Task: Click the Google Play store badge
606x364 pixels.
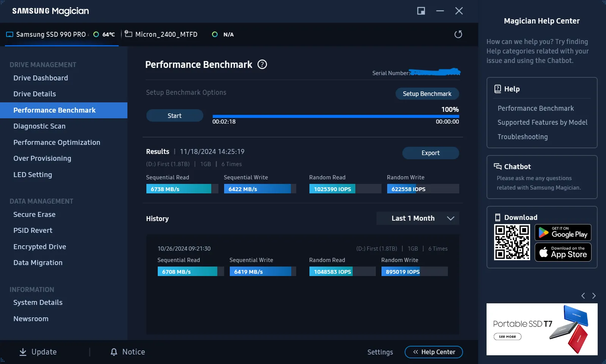Action: tap(563, 232)
